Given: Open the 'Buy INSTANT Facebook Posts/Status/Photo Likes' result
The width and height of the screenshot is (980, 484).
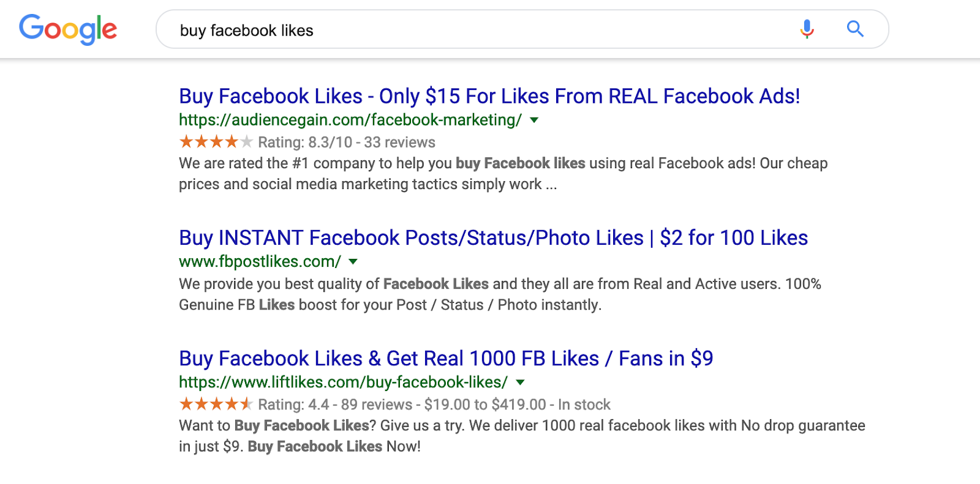Looking at the screenshot, I should (x=492, y=238).
